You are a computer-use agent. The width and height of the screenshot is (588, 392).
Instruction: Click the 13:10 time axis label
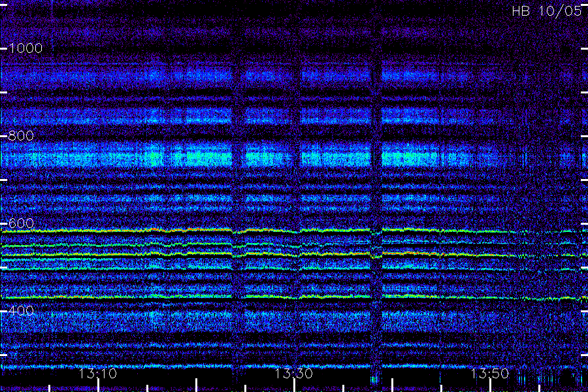tap(98, 373)
